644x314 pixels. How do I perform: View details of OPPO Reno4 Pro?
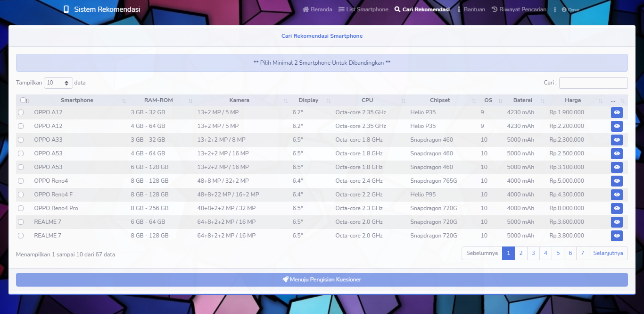(x=617, y=208)
